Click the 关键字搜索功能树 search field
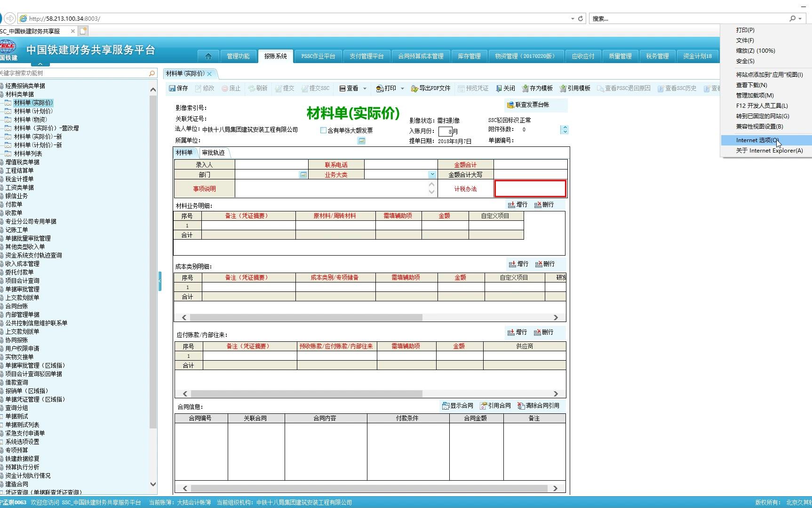 coord(73,73)
